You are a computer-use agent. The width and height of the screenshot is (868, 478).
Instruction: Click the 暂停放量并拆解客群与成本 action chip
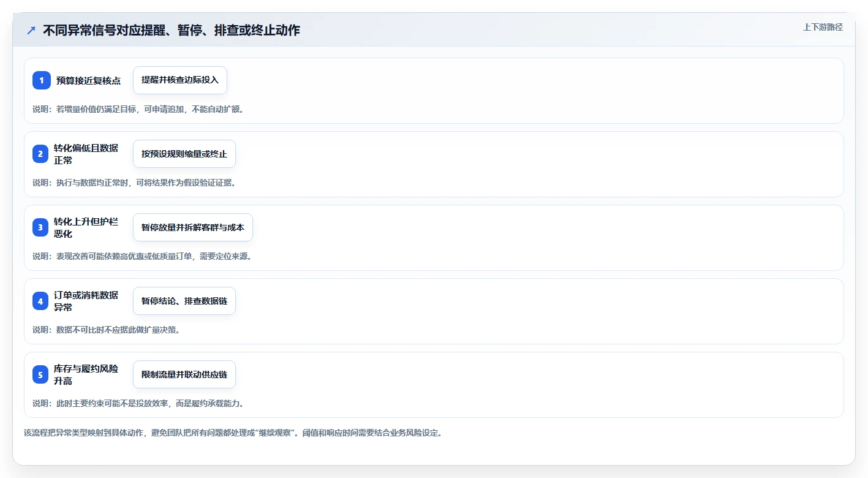(193, 227)
